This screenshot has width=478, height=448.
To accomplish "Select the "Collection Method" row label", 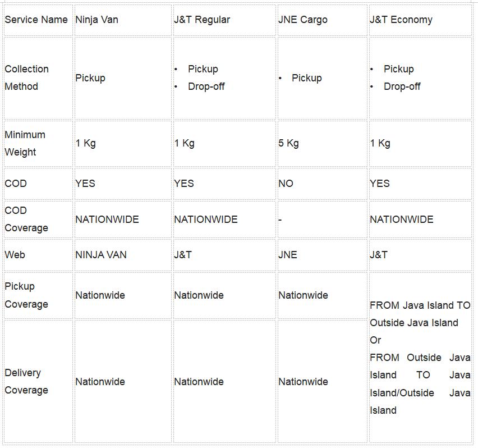I will click(27, 77).
